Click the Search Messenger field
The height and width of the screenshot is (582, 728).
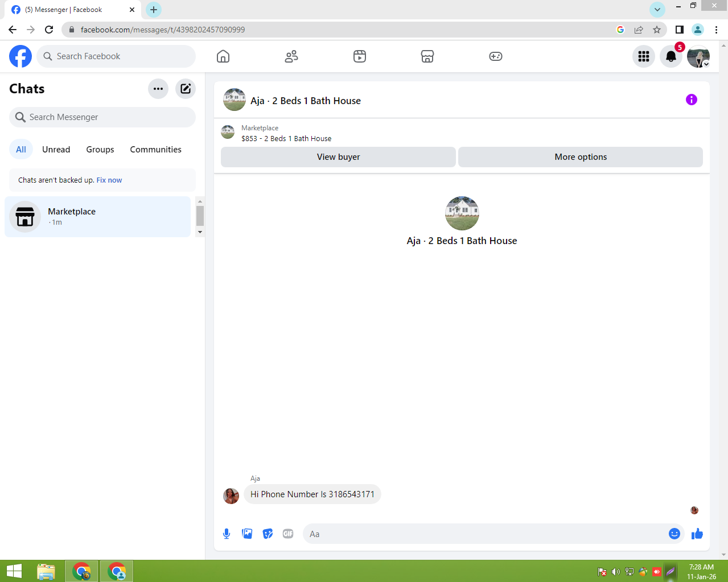tap(102, 117)
